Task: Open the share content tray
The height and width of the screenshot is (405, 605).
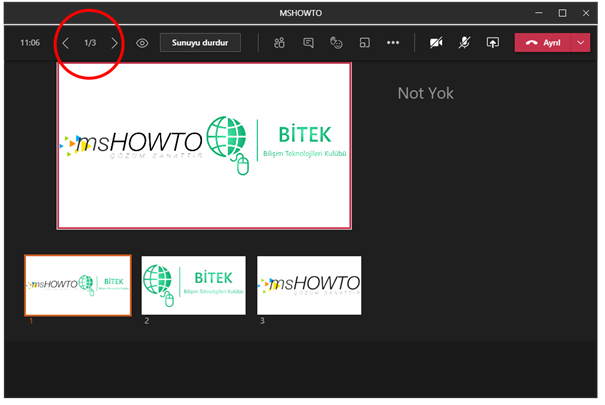Action: [492, 43]
